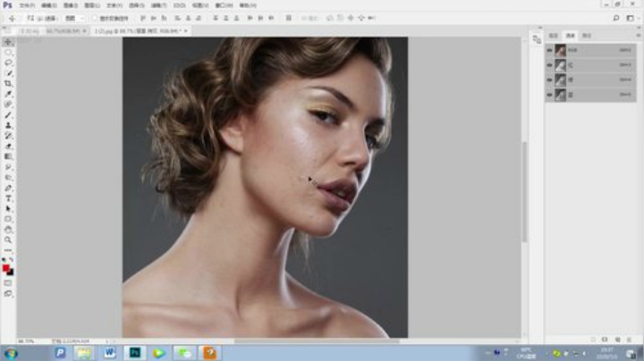
Task: Select the Crop tool
Action: coord(8,83)
